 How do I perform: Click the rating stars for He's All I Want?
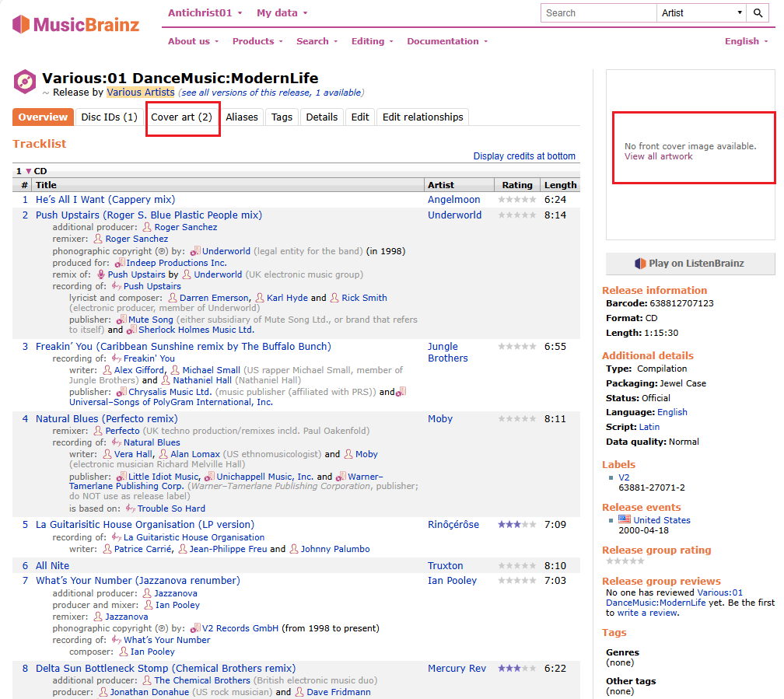click(517, 200)
